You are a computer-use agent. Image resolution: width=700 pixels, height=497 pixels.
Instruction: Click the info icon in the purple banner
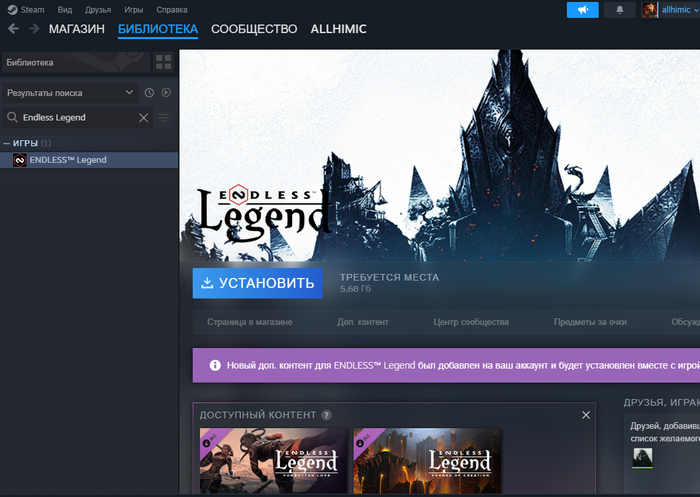[x=215, y=365]
